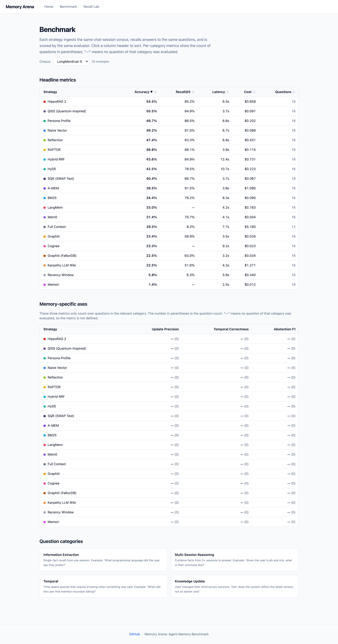Screen dimensions: 338x644
Task: Click the Update Precision column header
Action: point(165,329)
